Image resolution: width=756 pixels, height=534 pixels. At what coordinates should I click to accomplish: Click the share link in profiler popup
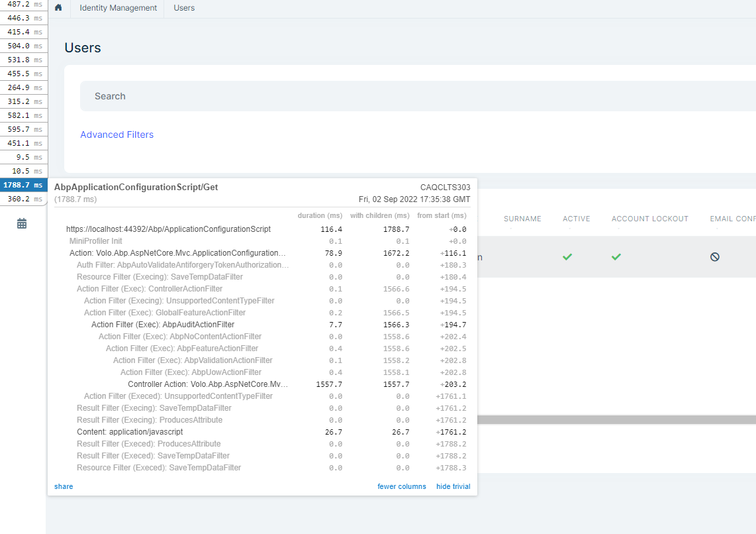tap(64, 486)
